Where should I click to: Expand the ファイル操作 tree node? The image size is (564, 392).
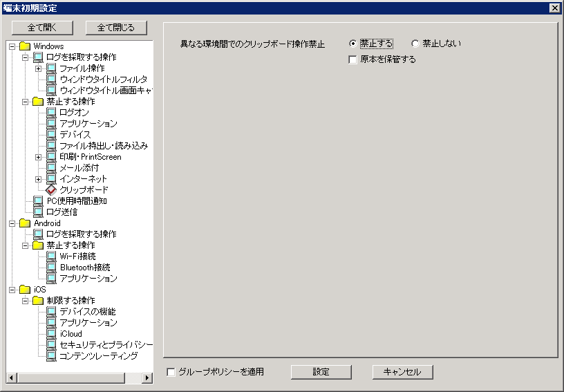(39, 68)
